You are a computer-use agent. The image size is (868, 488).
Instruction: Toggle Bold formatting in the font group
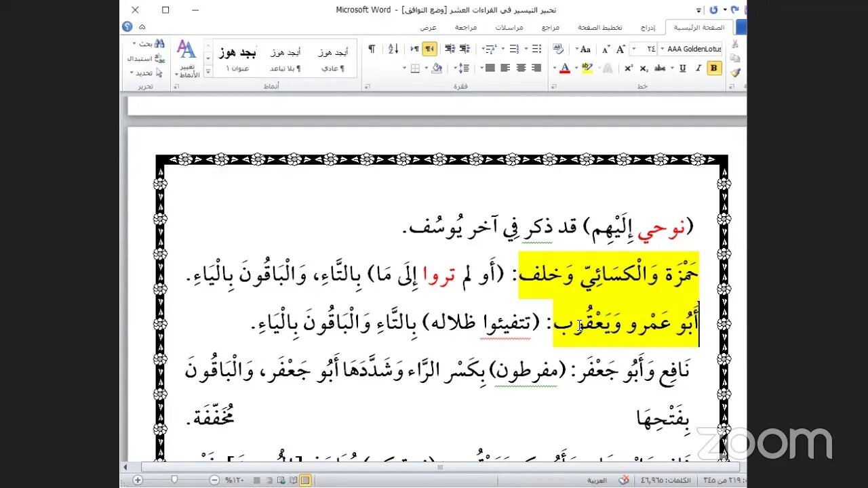click(714, 68)
